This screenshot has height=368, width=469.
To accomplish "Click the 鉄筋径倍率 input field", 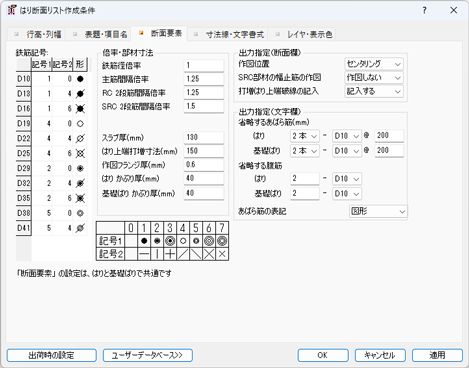I will click(204, 66).
